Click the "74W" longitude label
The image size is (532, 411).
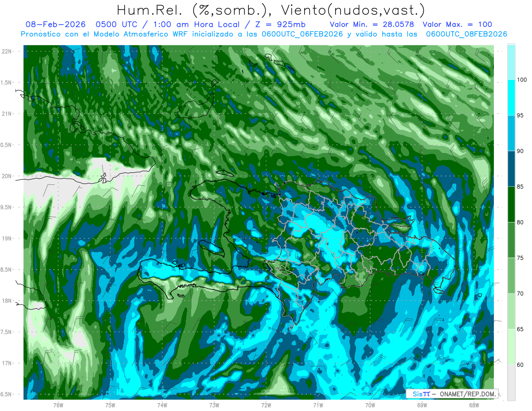(x=162, y=405)
